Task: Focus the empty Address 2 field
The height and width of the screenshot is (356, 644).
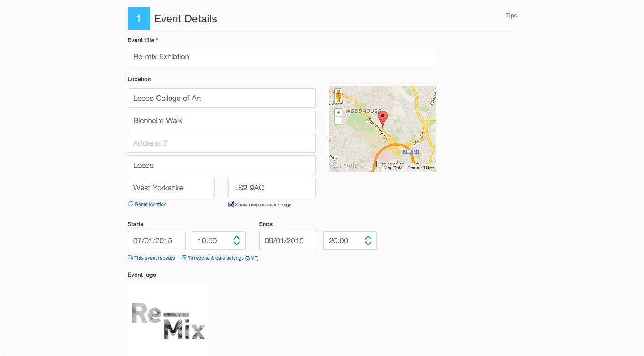Action: tap(222, 143)
